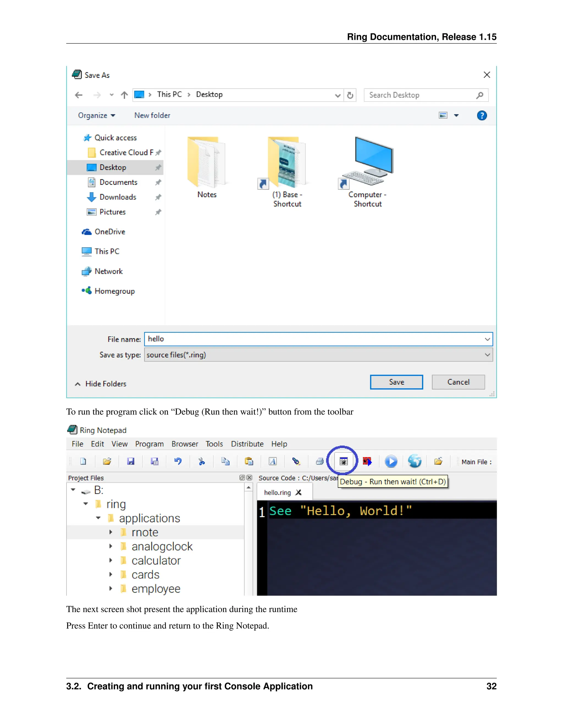Click the Cut scissors toolbar icon
Image resolution: width=563 pixels, height=728 pixels.
(x=202, y=461)
